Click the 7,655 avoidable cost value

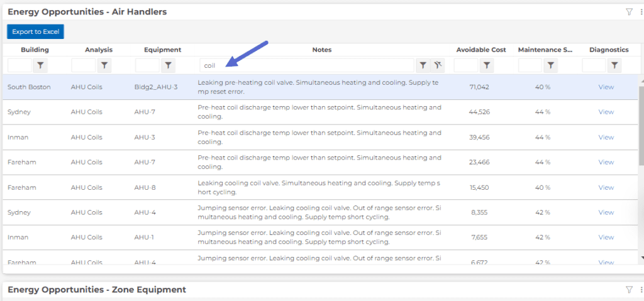(479, 238)
